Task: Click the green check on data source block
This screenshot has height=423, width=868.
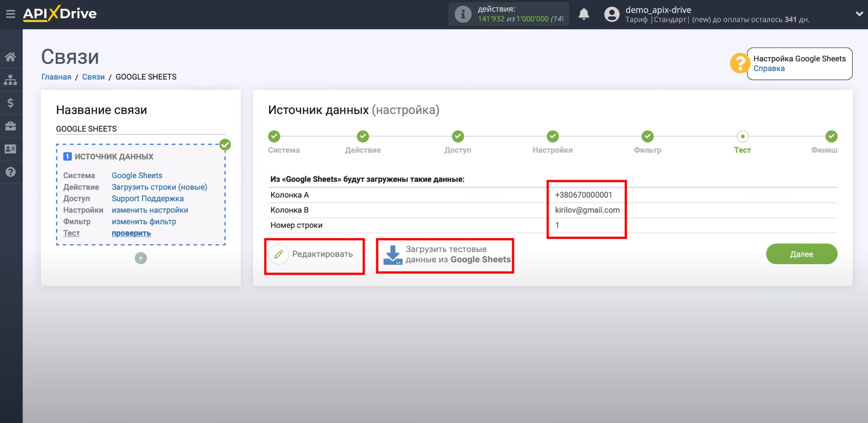Action: [x=225, y=145]
